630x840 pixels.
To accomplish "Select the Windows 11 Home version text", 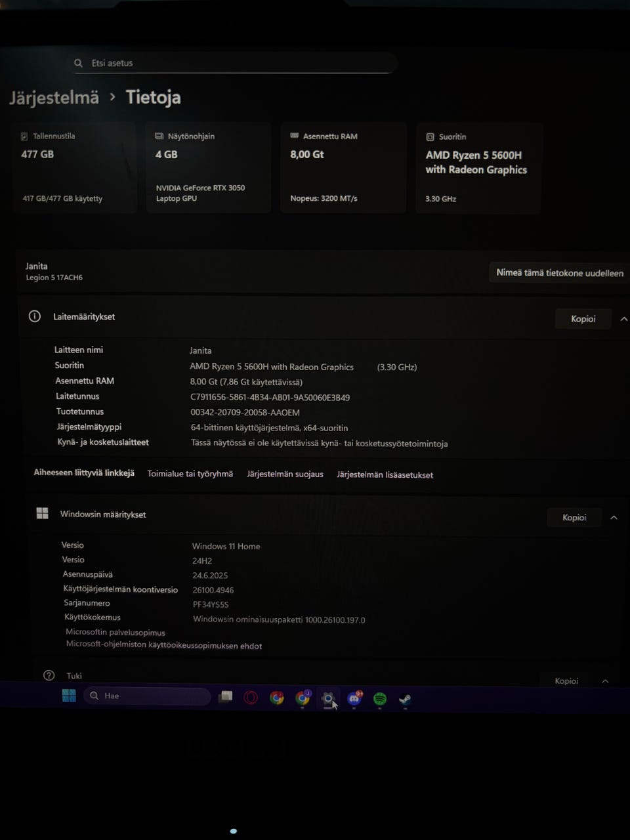I will pyautogui.click(x=226, y=546).
